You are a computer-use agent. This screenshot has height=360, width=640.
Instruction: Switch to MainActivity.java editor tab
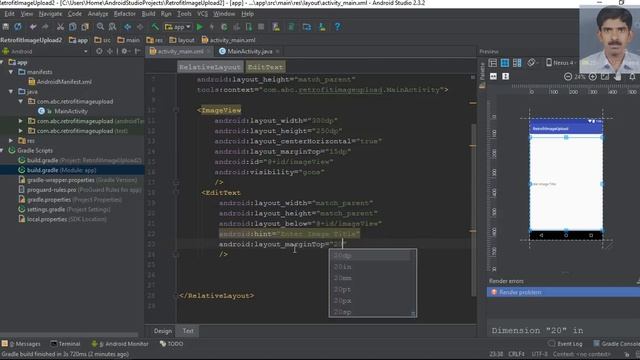click(249, 51)
